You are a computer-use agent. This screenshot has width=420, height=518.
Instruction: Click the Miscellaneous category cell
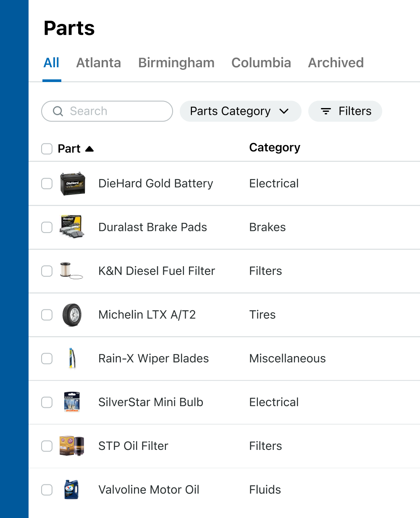(288, 359)
